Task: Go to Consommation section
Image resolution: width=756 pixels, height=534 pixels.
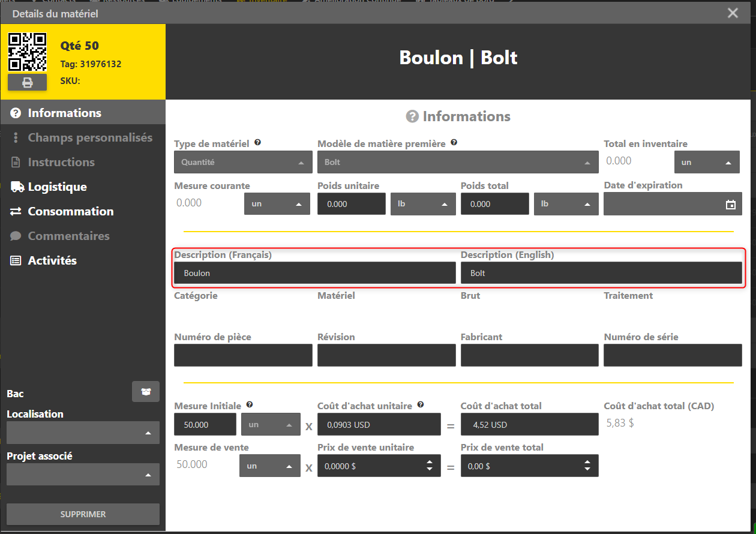Action: [83, 211]
